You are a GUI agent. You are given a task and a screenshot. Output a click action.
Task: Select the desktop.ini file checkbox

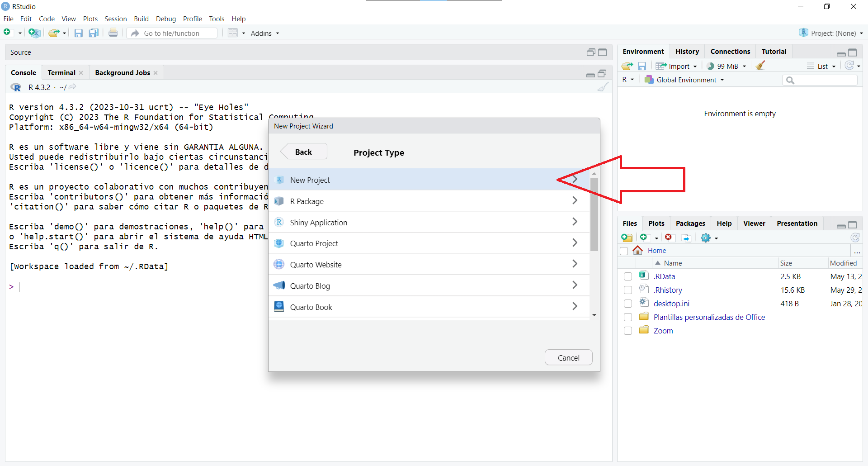(x=627, y=304)
